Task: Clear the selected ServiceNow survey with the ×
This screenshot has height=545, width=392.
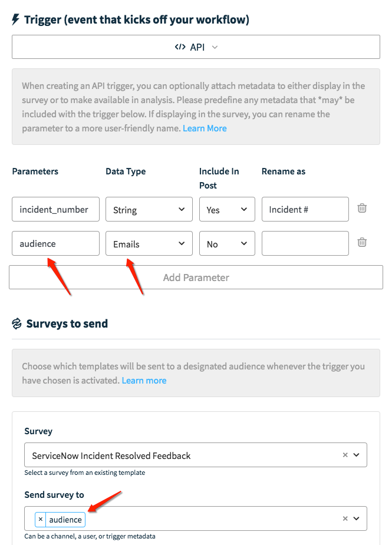Action: point(345,455)
